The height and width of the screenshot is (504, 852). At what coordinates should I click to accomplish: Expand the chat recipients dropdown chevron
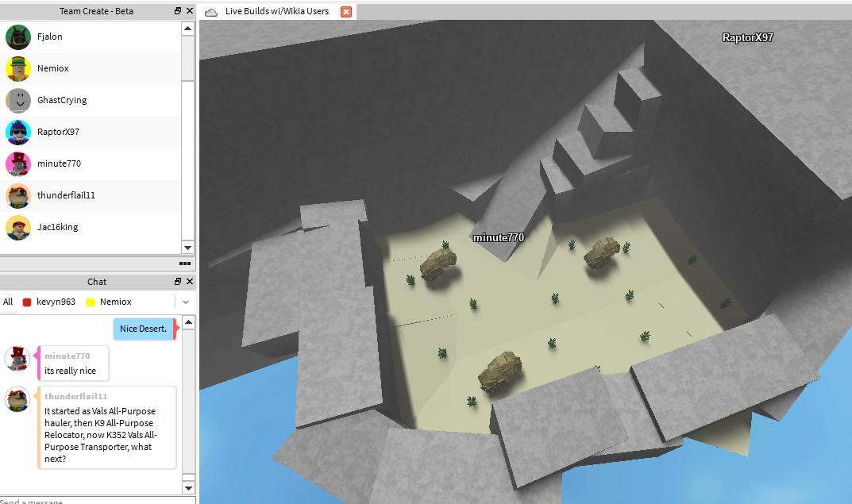coord(186,302)
